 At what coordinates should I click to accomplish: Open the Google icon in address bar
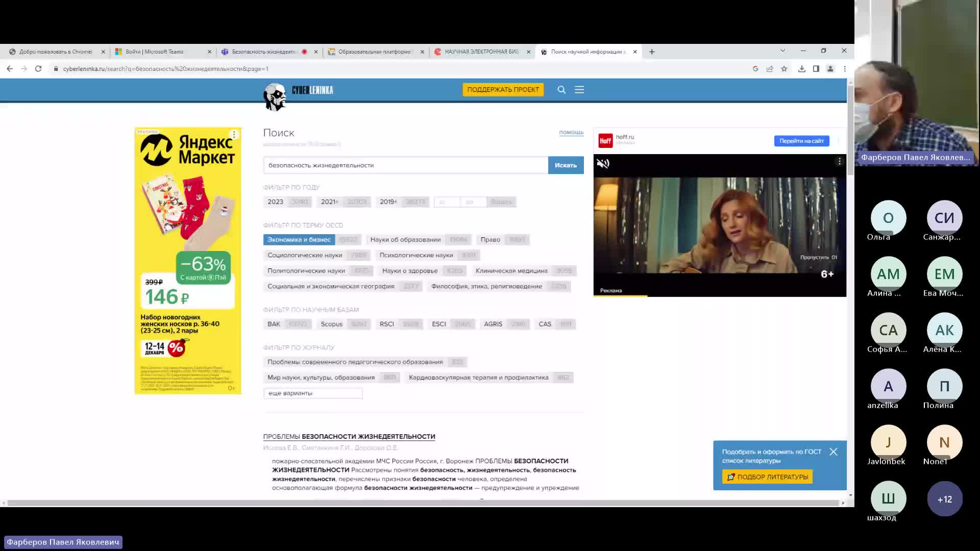[x=755, y=68]
